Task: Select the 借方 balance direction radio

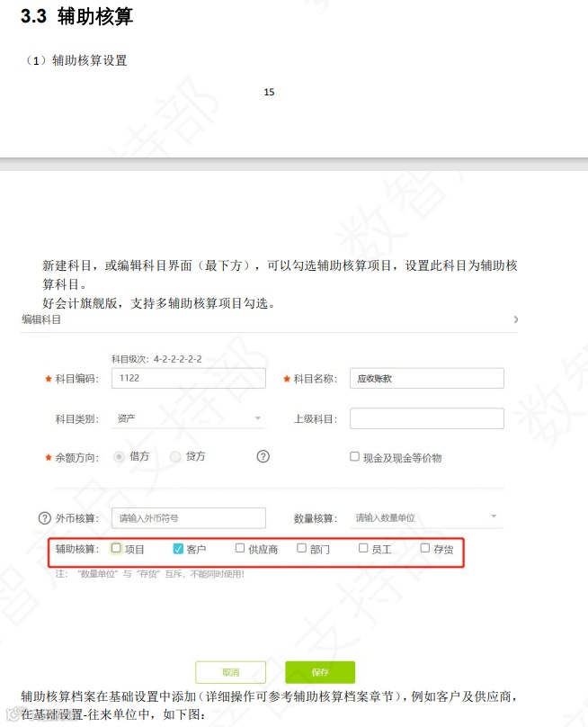Action: point(119,457)
